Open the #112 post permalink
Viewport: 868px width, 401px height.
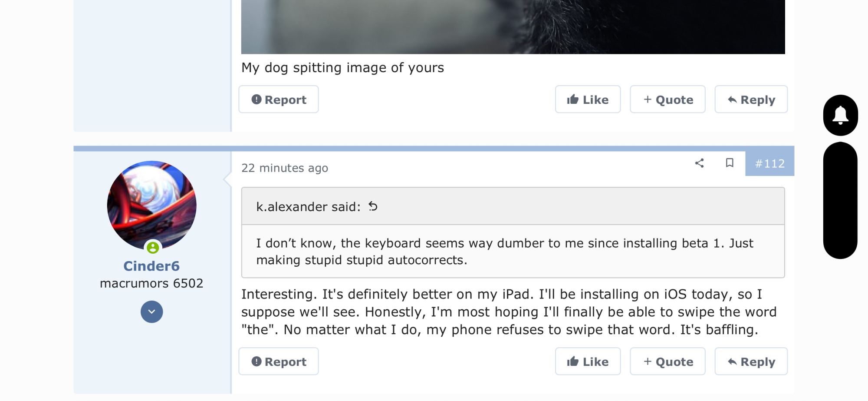tap(769, 164)
